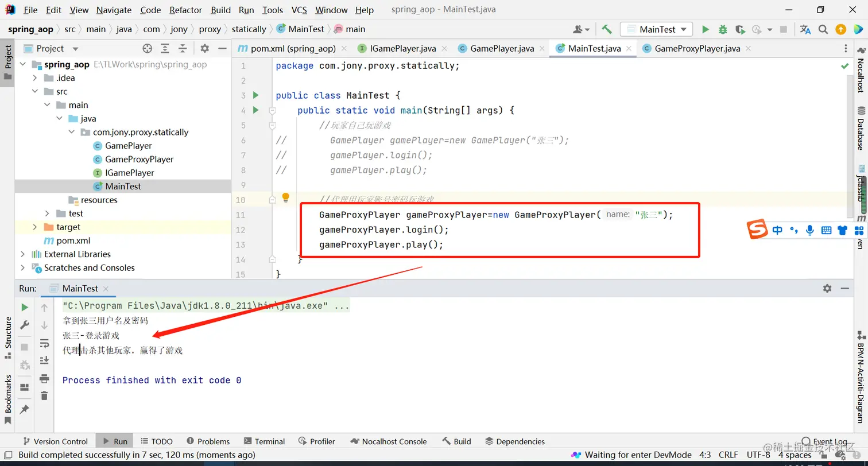Close the MainTest.java editor tab
868x466 pixels.
coord(629,49)
